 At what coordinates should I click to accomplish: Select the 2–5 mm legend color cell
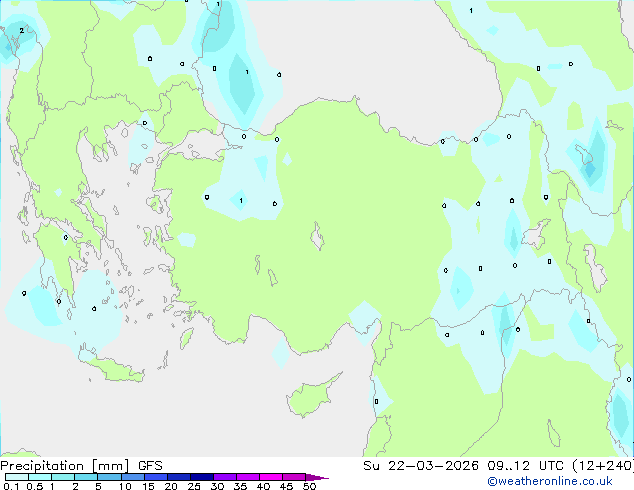86,477
